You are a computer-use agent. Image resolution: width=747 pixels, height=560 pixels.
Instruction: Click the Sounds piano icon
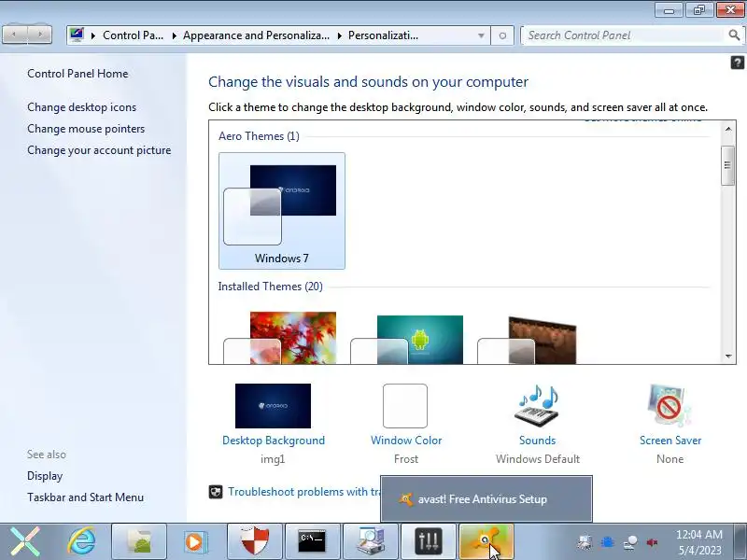[538, 405]
